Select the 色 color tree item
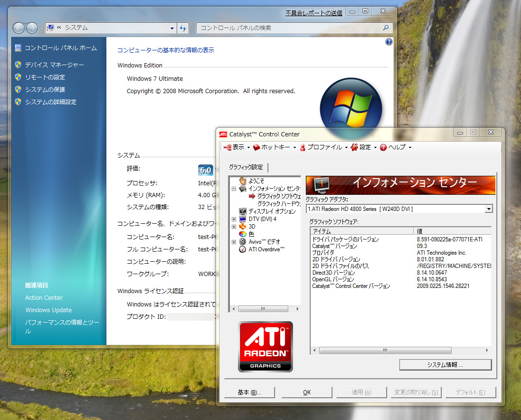This screenshot has height=420, width=521. 251,234
